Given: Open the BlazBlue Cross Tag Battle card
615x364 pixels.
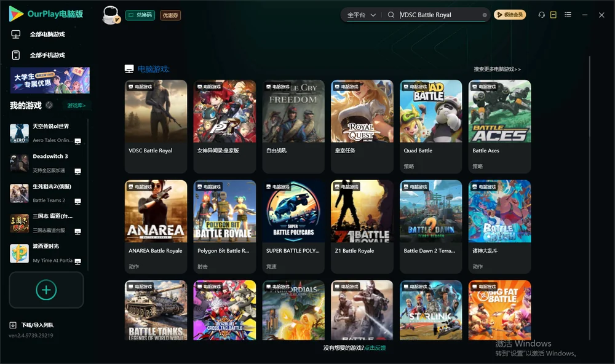Looking at the screenshot, I should pos(224,310).
